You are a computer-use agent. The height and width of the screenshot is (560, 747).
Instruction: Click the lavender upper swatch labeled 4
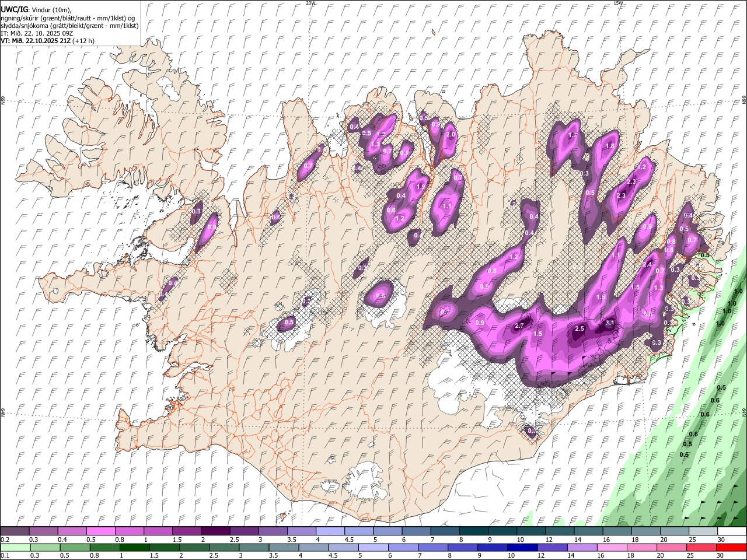tap(329, 531)
